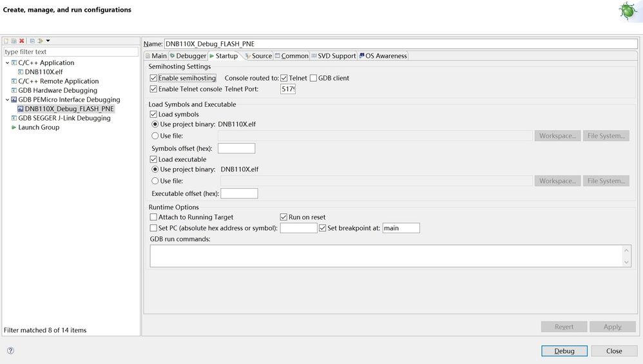
Task: Click inside the GDB run commands text area
Action: coord(385,256)
